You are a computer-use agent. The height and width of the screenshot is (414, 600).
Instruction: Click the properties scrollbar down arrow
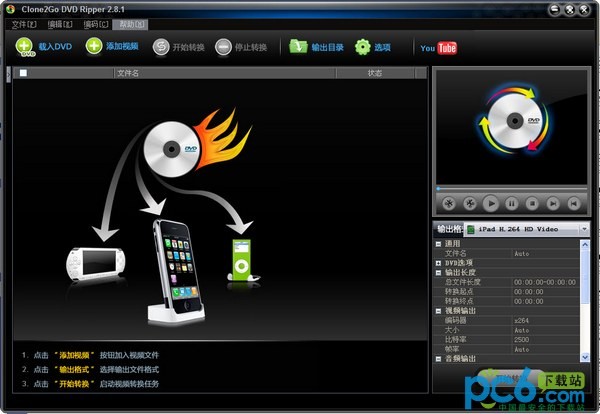click(585, 357)
